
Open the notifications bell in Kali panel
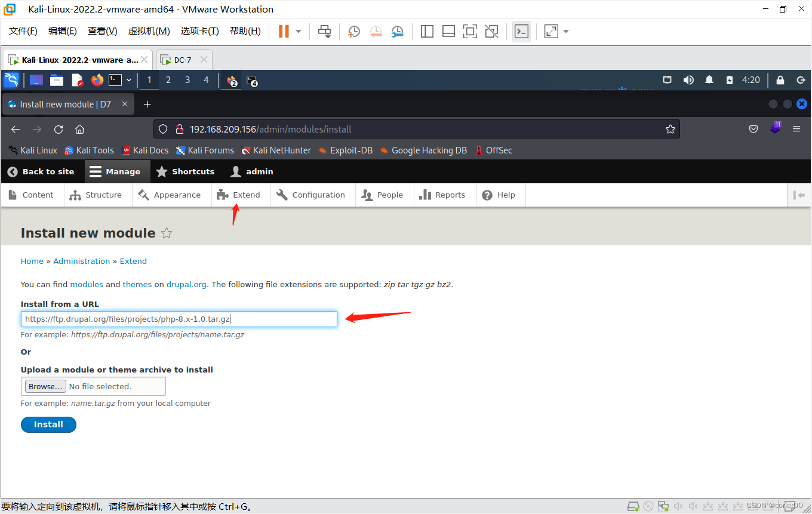coord(709,80)
